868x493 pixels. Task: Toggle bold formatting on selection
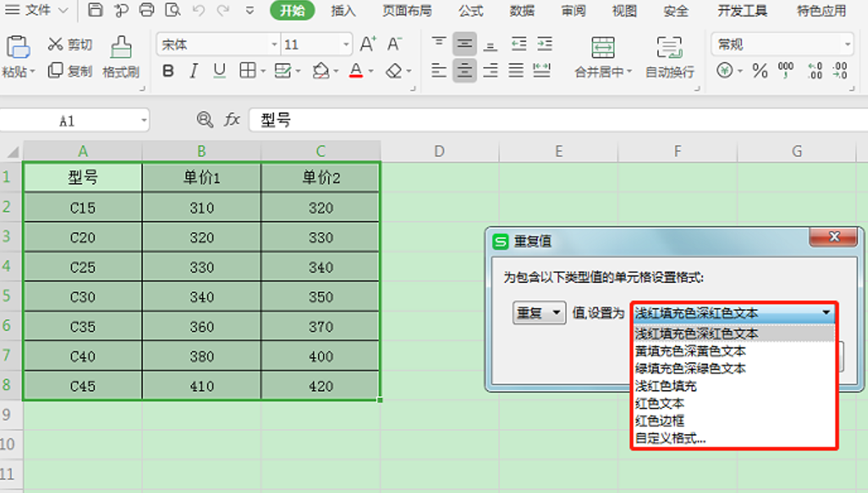[x=167, y=72]
